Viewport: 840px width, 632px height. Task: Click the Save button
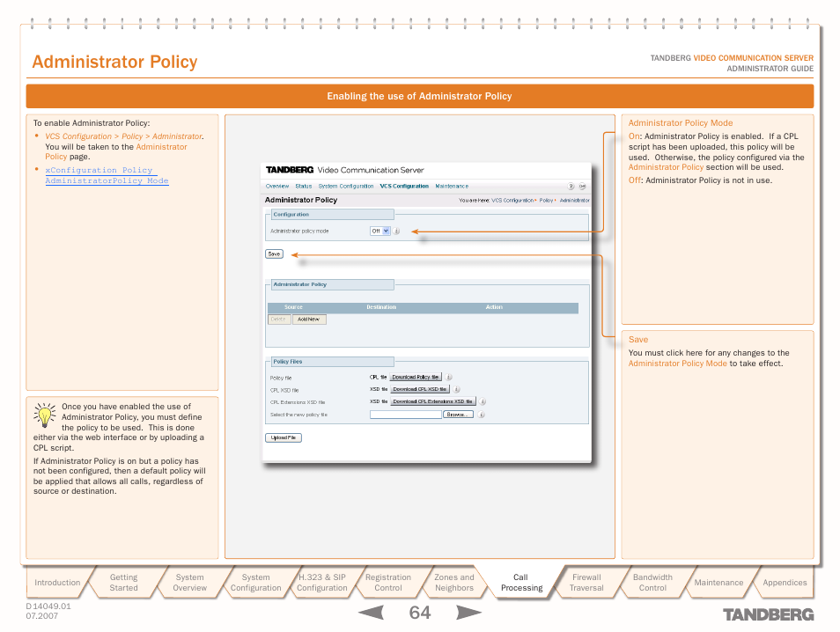tap(274, 254)
